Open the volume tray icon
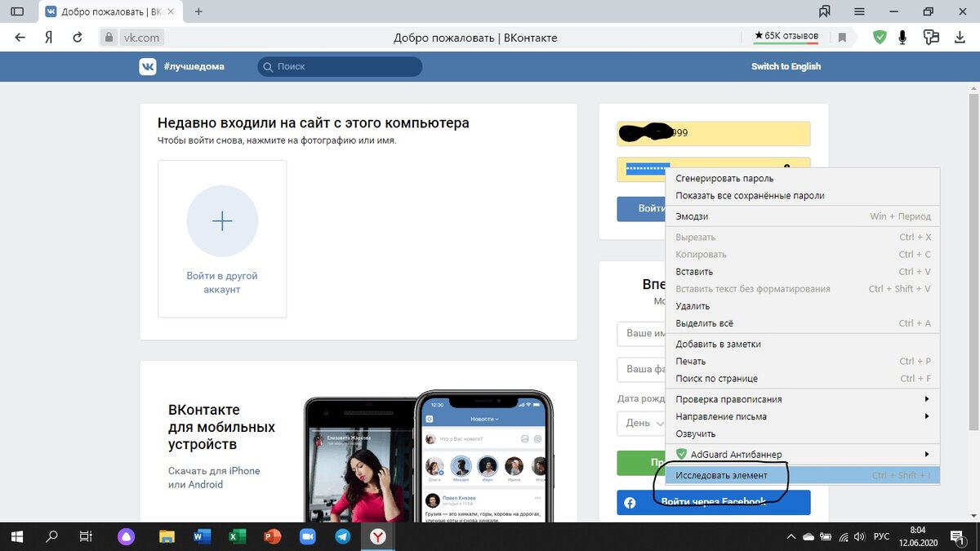Image resolution: width=980 pixels, height=551 pixels. point(860,536)
